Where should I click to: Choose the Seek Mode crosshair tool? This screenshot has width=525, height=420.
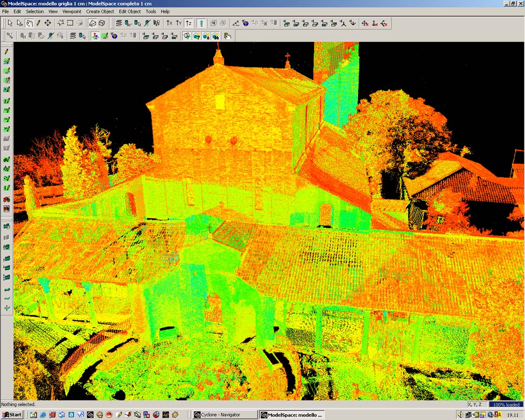48,23
